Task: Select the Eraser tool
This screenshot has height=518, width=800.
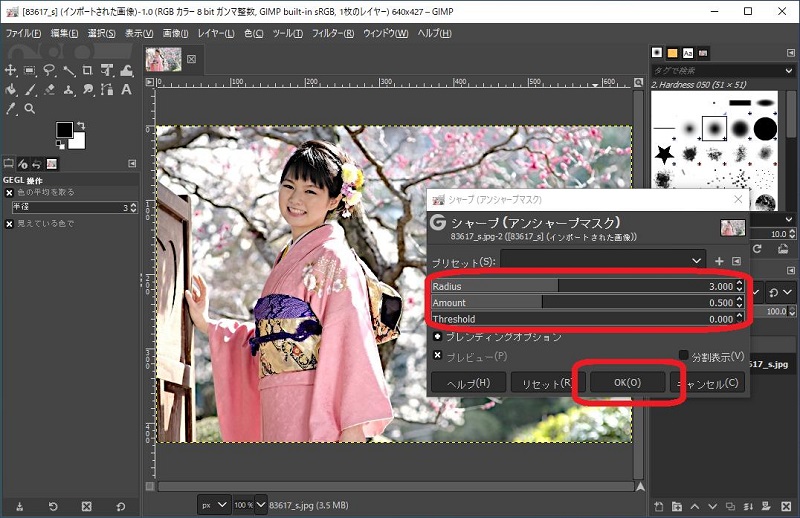Action: 49,90
